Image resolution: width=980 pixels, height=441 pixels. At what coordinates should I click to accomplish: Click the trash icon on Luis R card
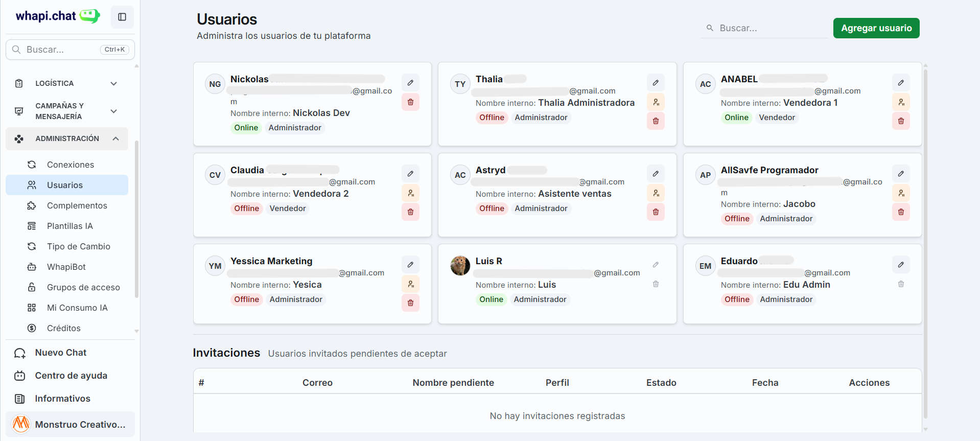pos(656,284)
